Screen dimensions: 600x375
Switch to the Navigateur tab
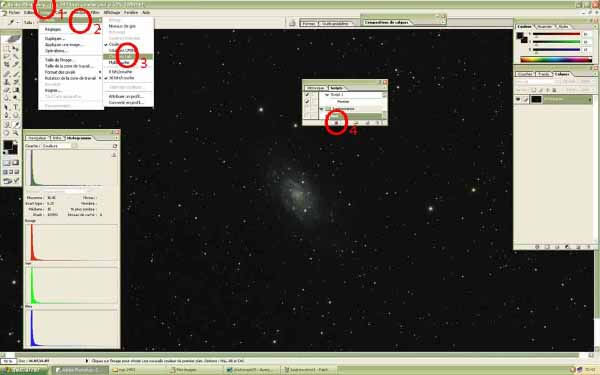(x=37, y=138)
